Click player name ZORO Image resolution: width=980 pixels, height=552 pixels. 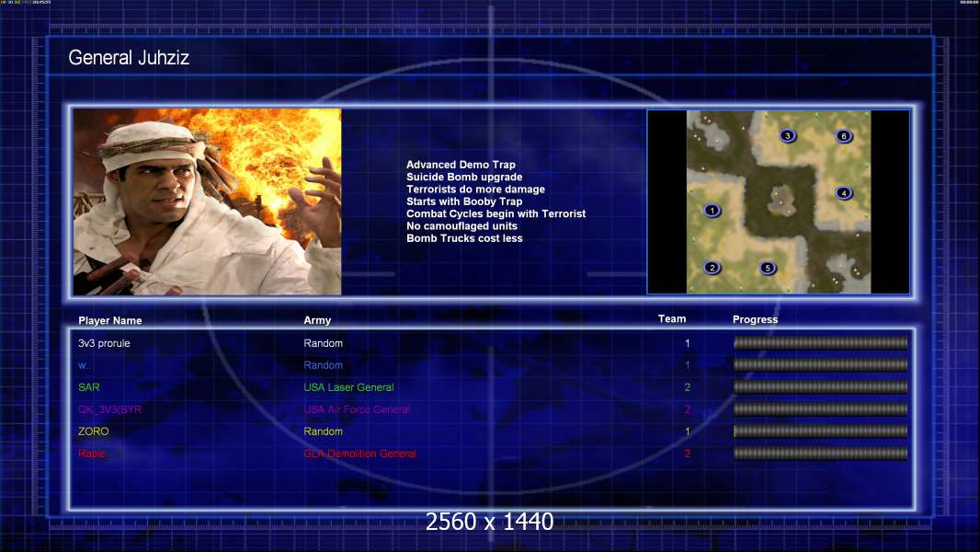tap(93, 431)
